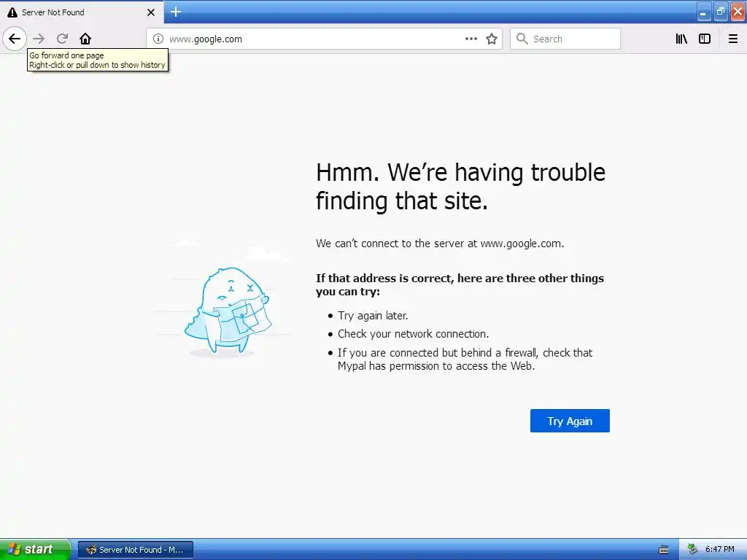Screen dimensions: 747x560
Task: Restore down the browser window
Action: click(721, 12)
